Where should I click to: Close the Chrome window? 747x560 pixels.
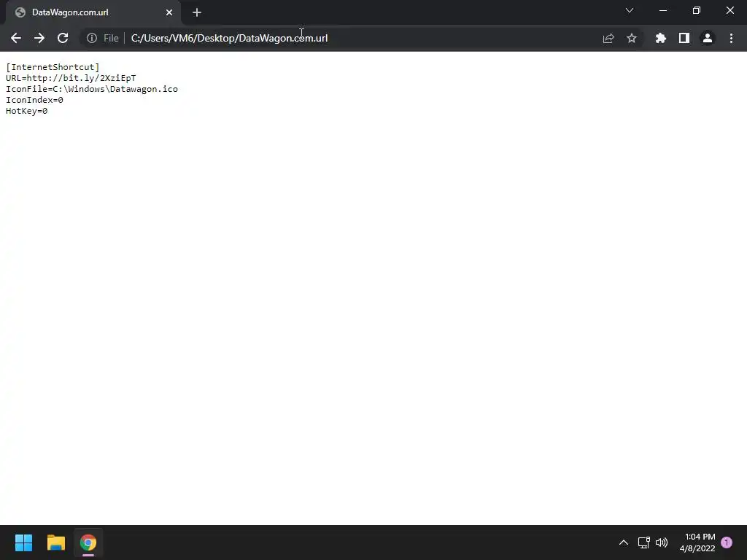tap(729, 10)
